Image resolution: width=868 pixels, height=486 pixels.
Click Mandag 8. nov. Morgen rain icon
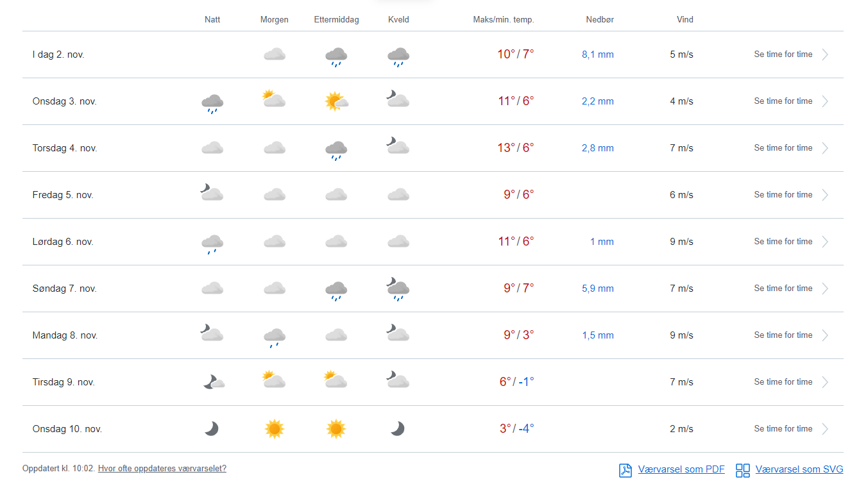click(274, 337)
